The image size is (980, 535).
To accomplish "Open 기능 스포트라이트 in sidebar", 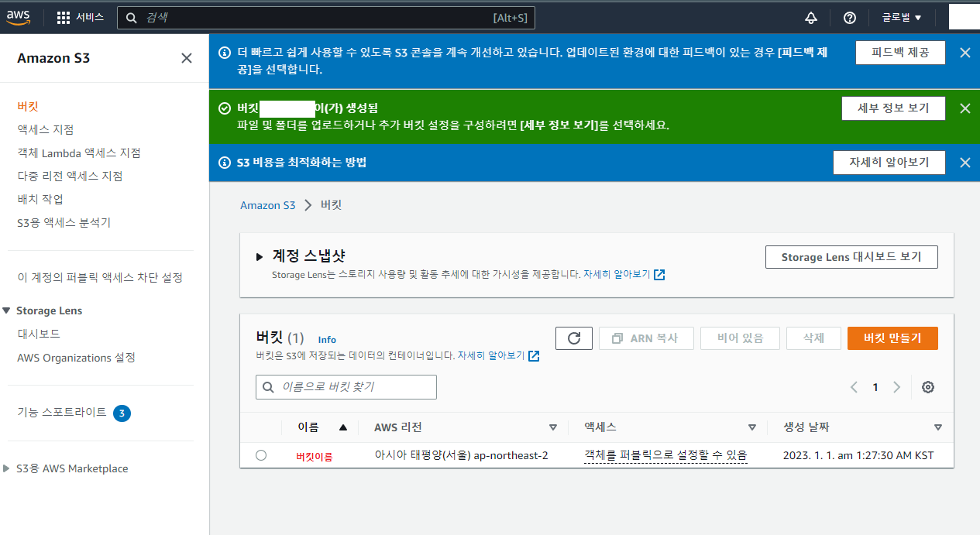I will coord(62,412).
